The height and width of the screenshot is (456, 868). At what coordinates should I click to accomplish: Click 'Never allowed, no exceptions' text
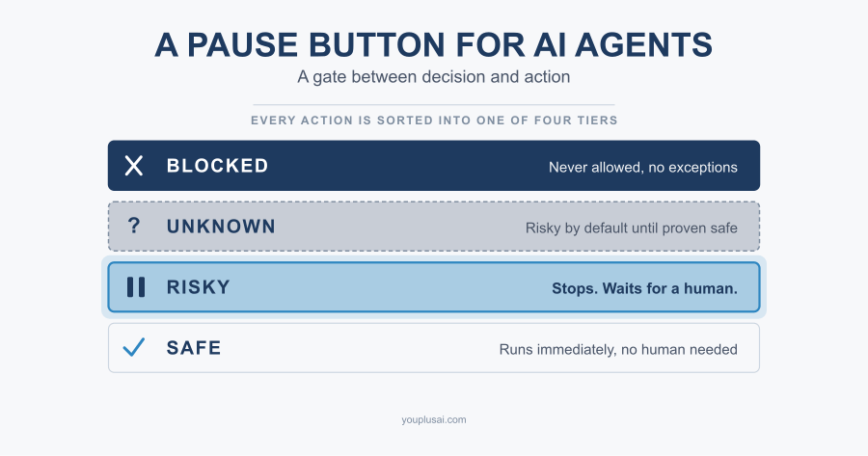(x=642, y=167)
